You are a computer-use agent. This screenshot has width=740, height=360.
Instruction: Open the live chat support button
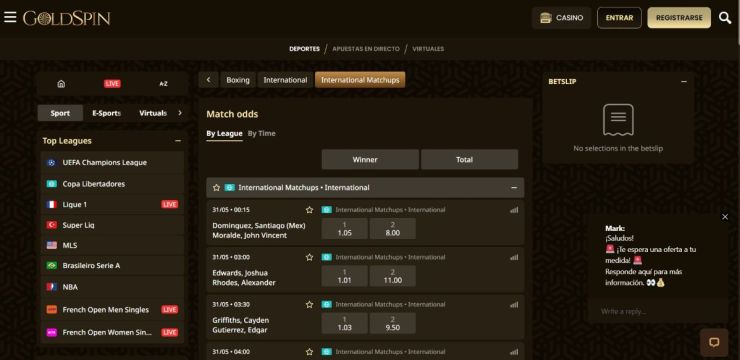(x=714, y=342)
